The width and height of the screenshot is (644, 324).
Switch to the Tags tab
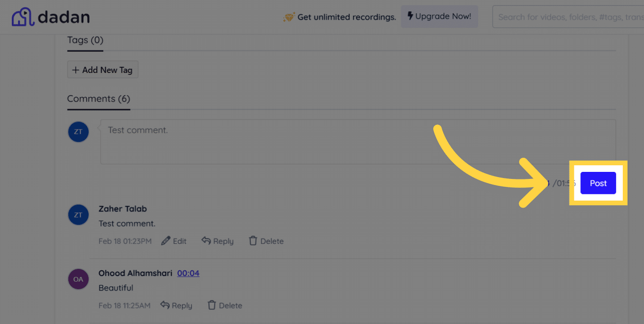pyautogui.click(x=85, y=40)
